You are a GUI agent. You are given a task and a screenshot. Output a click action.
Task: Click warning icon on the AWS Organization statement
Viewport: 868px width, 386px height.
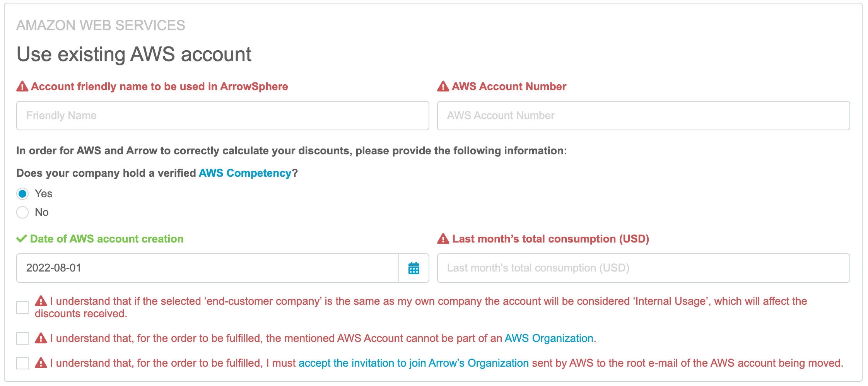pyautogui.click(x=41, y=338)
